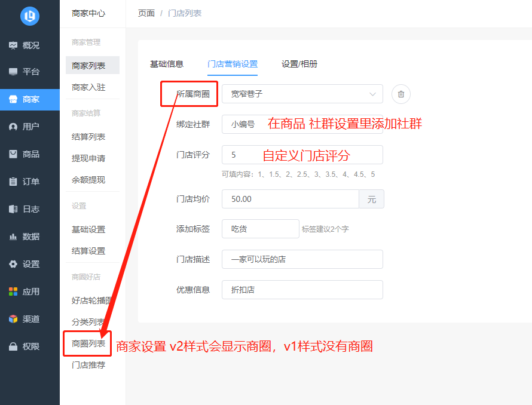Image resolution: width=532 pixels, height=405 pixels.
Task: Focus the 优惠信息 input with 折扣店
Action: point(302,290)
